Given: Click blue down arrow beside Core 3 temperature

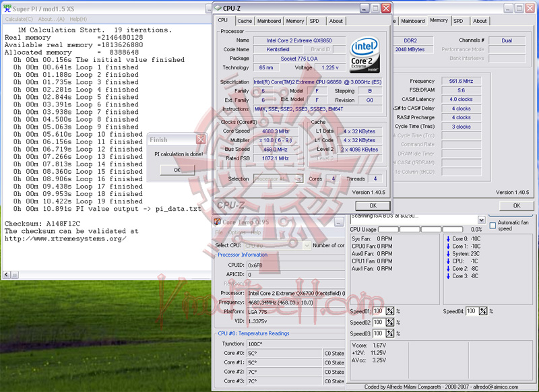Looking at the screenshot, I should click(448, 276).
